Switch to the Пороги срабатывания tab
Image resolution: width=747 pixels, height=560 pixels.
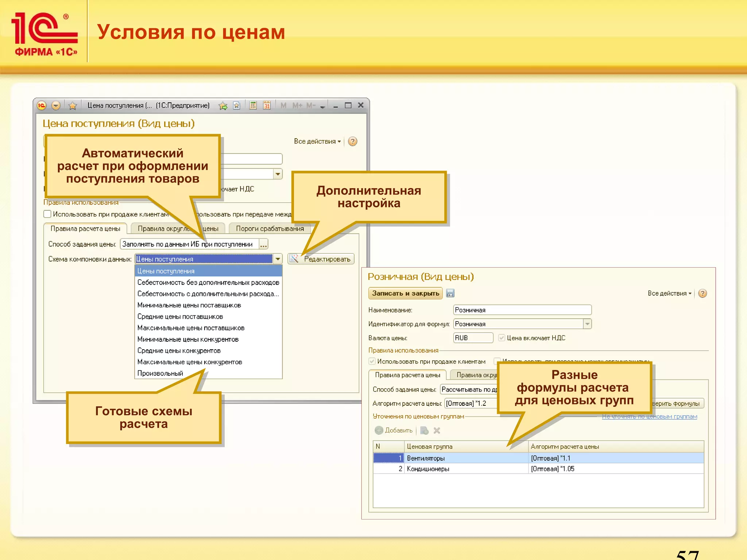click(270, 229)
